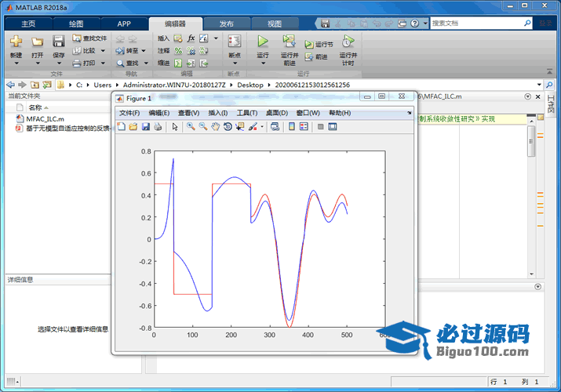Switch to the Plots (绘图) tab
561x392 pixels.
76,24
